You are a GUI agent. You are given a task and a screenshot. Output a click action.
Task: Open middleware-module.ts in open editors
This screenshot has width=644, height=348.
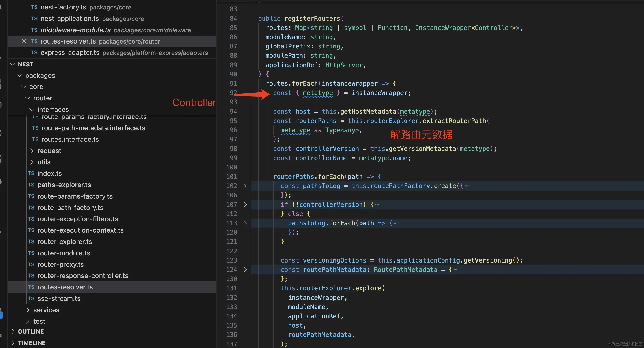(75, 30)
